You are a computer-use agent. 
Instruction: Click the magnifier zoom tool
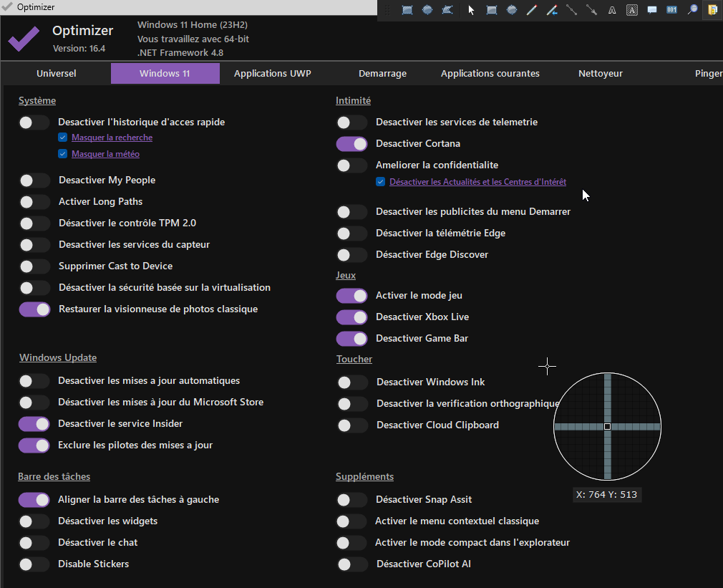click(692, 10)
